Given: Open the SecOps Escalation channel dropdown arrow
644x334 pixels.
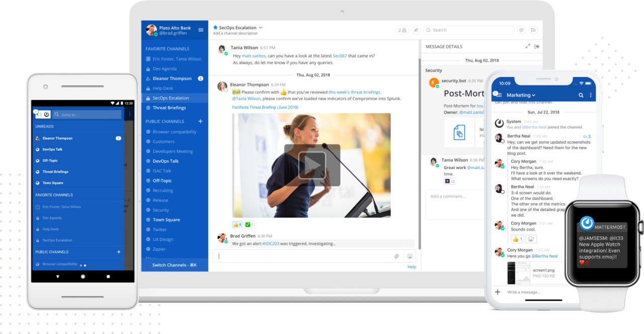Looking at the screenshot, I should [x=261, y=28].
